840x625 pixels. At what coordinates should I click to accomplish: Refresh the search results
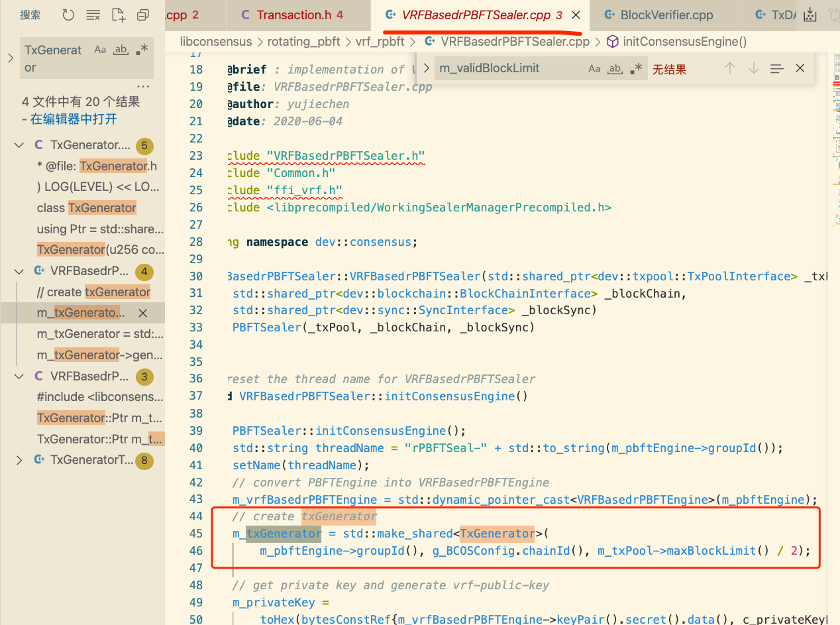(68, 15)
